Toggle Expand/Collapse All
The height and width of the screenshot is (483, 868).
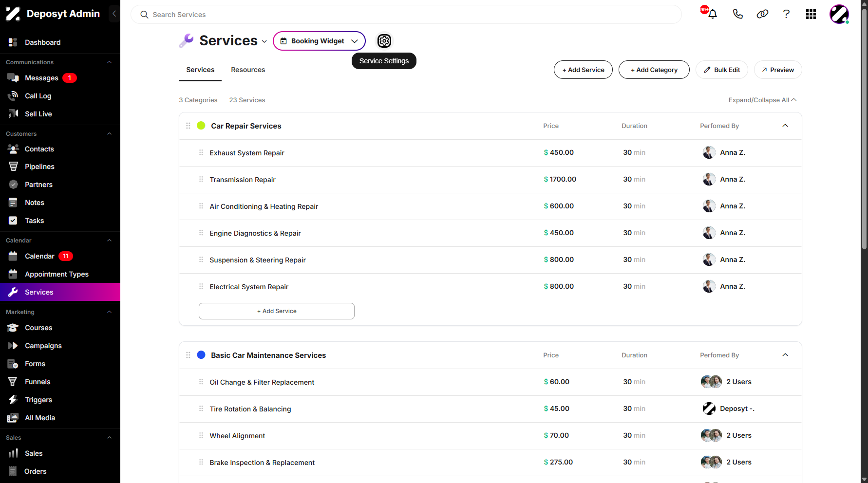point(762,100)
